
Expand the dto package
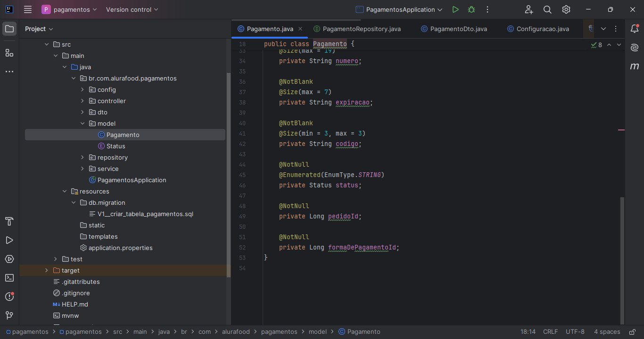pos(82,112)
